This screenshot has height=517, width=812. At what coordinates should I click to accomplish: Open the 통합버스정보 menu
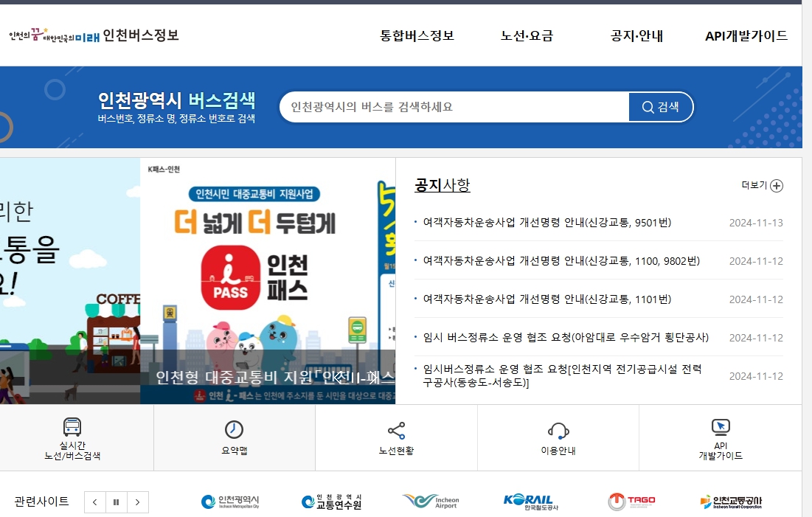[417, 35]
